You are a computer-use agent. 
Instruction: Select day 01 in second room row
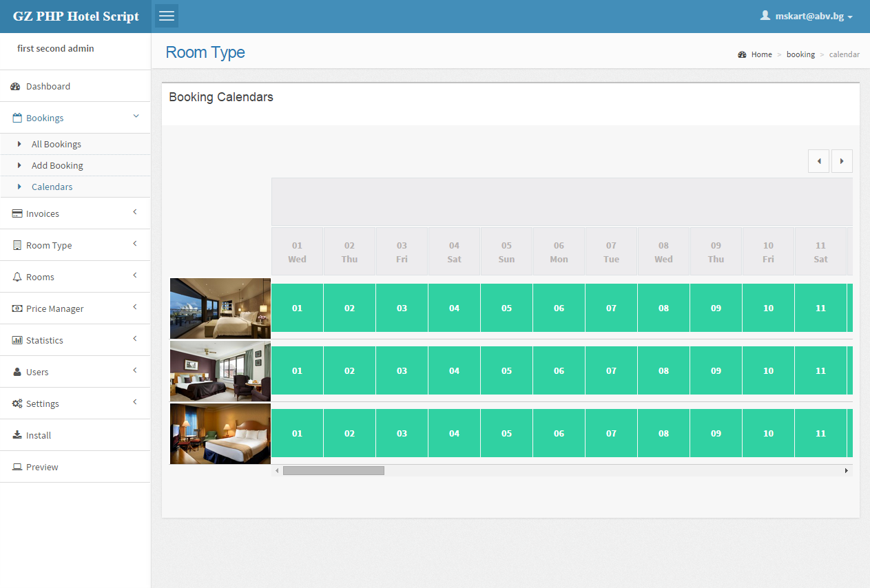(x=297, y=370)
